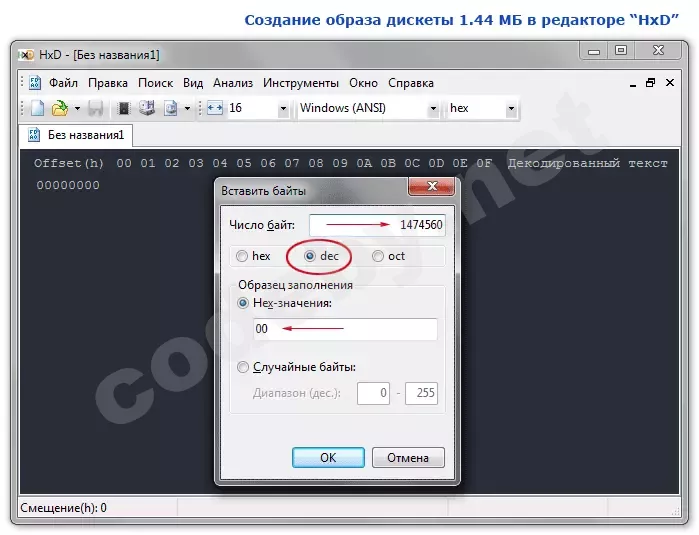This screenshot has width=699, height=535.
Task: Expand the hex offset base dropdown
Action: [x=511, y=108]
